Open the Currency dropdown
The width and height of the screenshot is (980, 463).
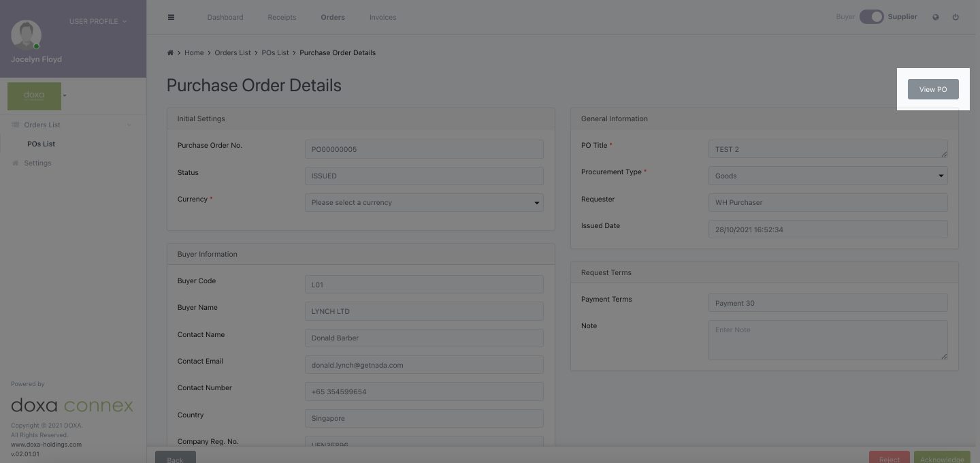424,202
